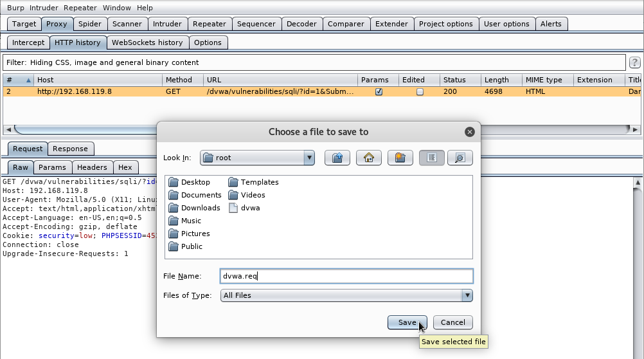The width and height of the screenshot is (644, 359).
Task: Open the Intruder menu
Action: click(44, 8)
